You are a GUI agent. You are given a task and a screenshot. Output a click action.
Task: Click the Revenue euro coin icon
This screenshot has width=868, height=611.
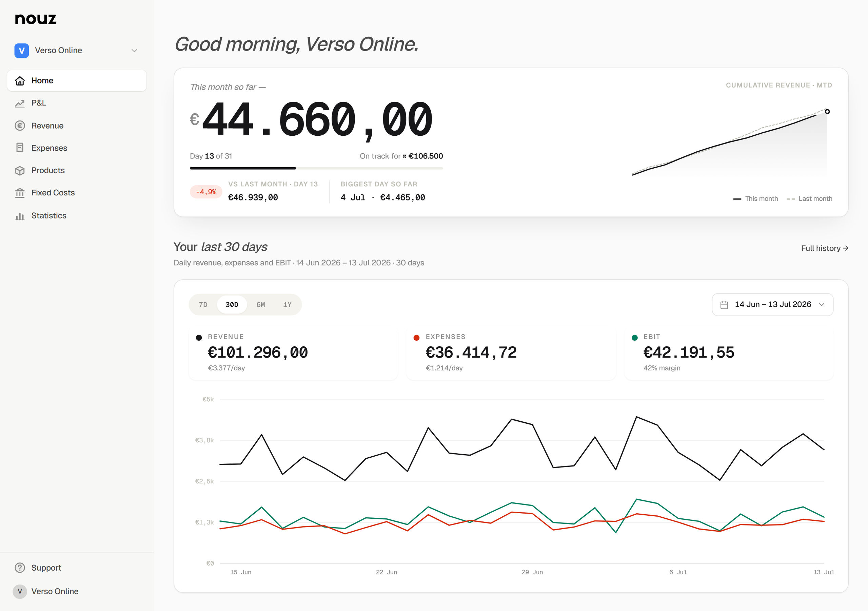click(20, 126)
